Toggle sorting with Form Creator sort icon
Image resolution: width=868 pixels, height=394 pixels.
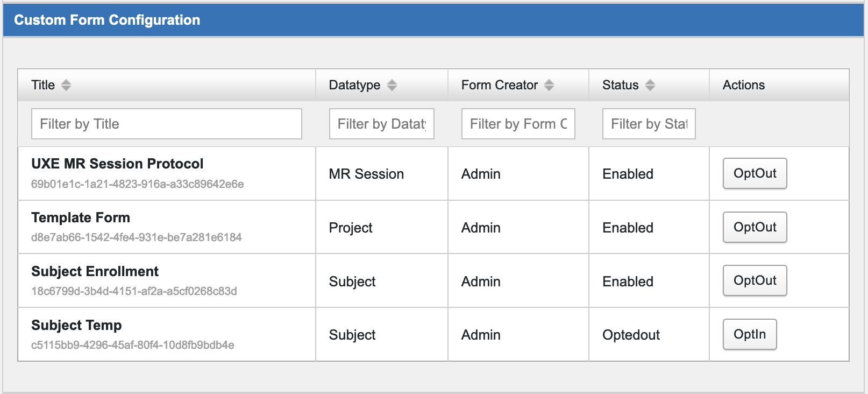pyautogui.click(x=549, y=85)
